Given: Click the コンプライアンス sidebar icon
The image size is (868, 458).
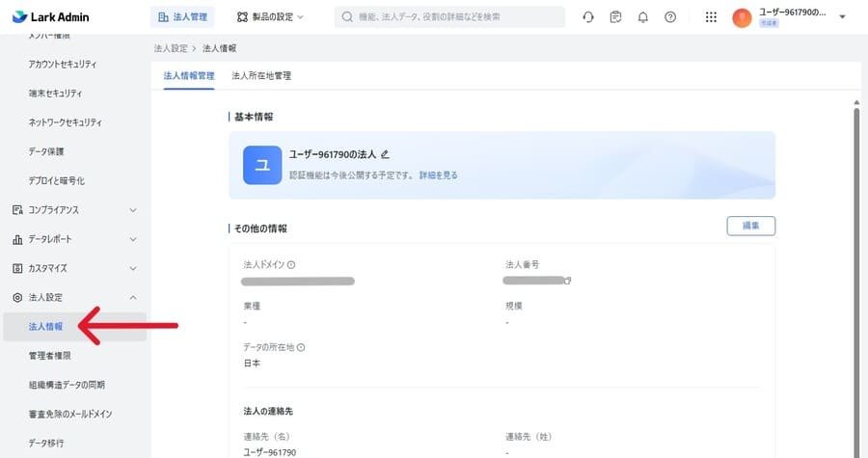Looking at the screenshot, I should (17, 209).
